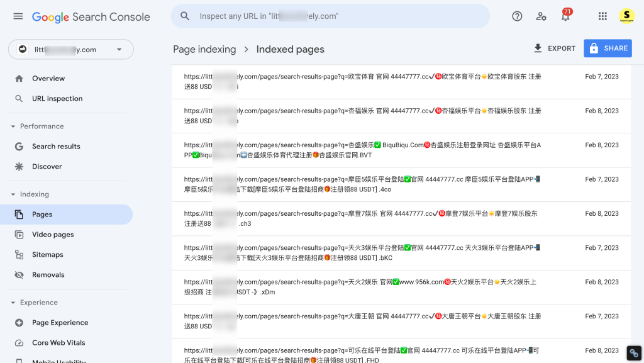Open Core Web Vitals report

67,343
